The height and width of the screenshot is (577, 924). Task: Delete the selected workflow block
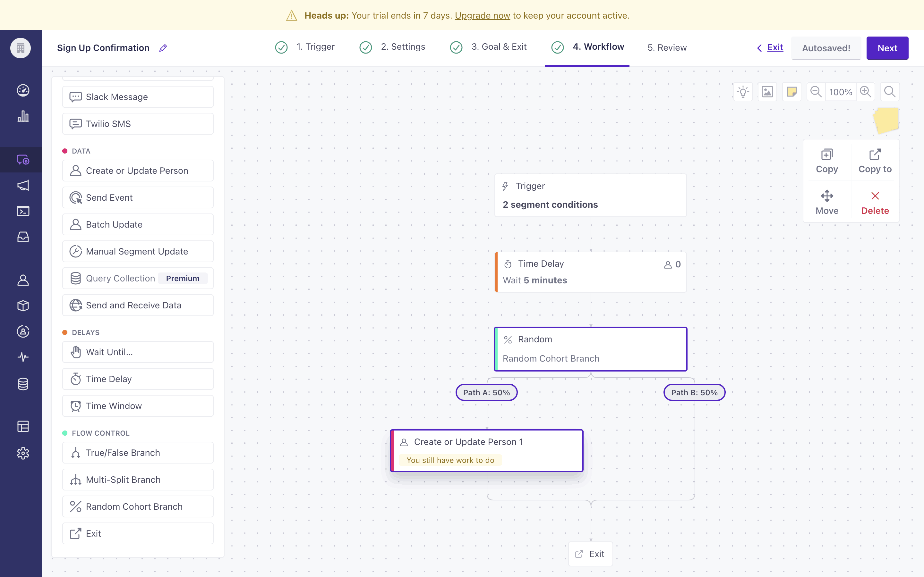coord(875,203)
